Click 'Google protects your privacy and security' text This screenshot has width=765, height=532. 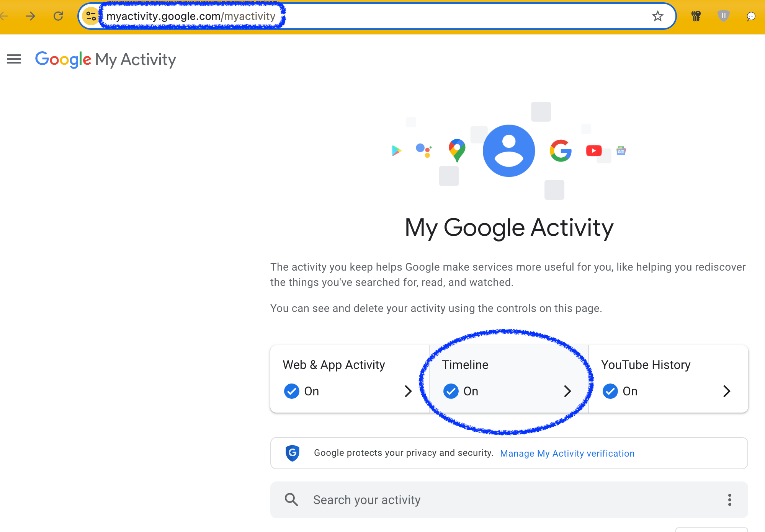404,453
